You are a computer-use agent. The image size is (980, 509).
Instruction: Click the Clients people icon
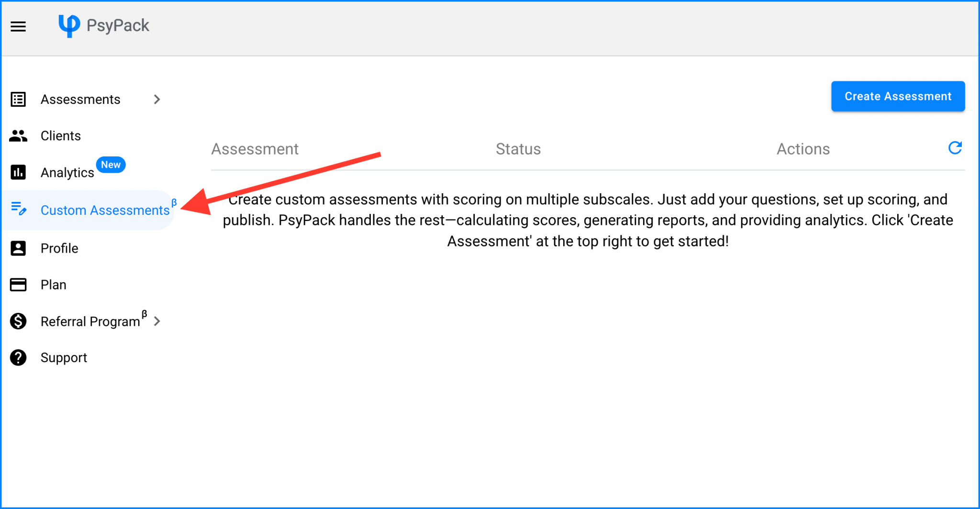[18, 135]
